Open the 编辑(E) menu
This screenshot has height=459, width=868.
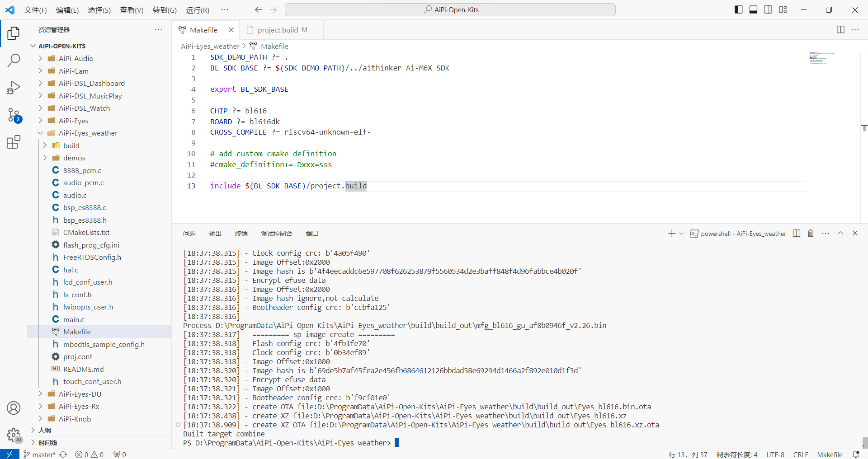67,10
